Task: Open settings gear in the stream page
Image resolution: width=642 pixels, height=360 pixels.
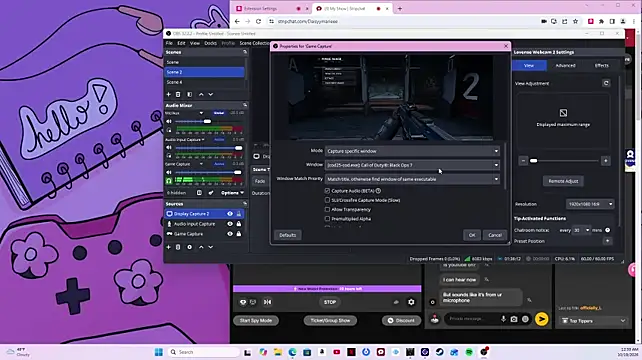Action: [x=411, y=302]
